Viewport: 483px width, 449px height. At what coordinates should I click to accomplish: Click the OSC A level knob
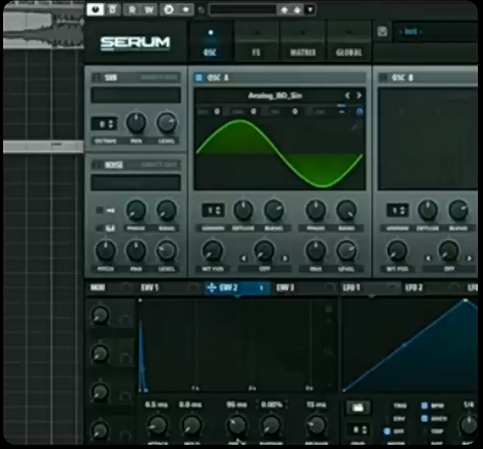[346, 251]
